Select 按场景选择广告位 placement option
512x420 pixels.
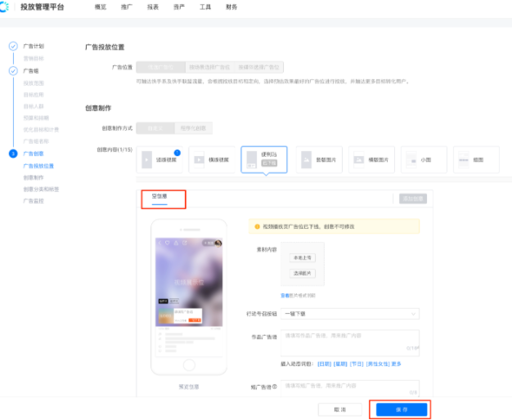pyautogui.click(x=209, y=67)
